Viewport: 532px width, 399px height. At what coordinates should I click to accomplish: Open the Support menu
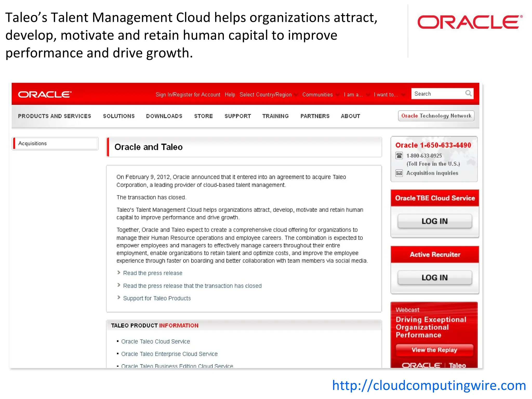click(x=238, y=116)
